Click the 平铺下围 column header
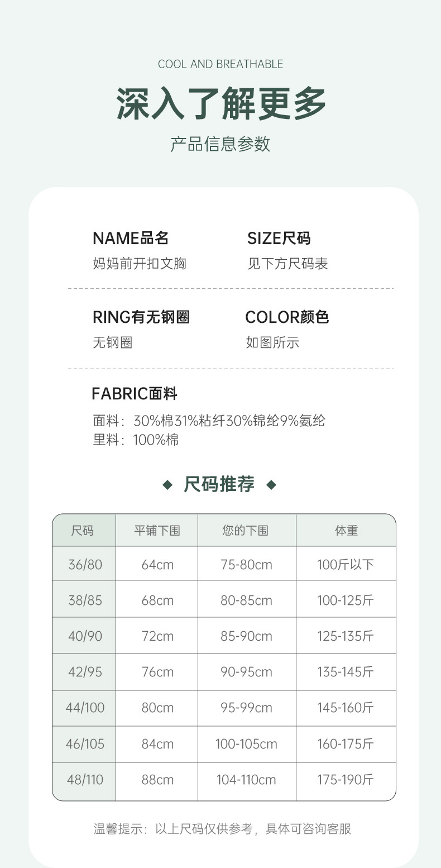This screenshot has width=441, height=868. tap(157, 530)
